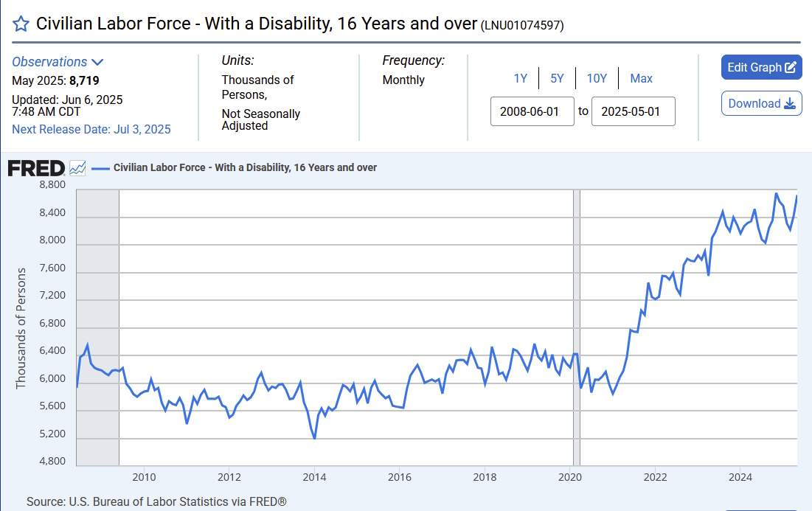Click the favorite star icon beside title

(21, 24)
